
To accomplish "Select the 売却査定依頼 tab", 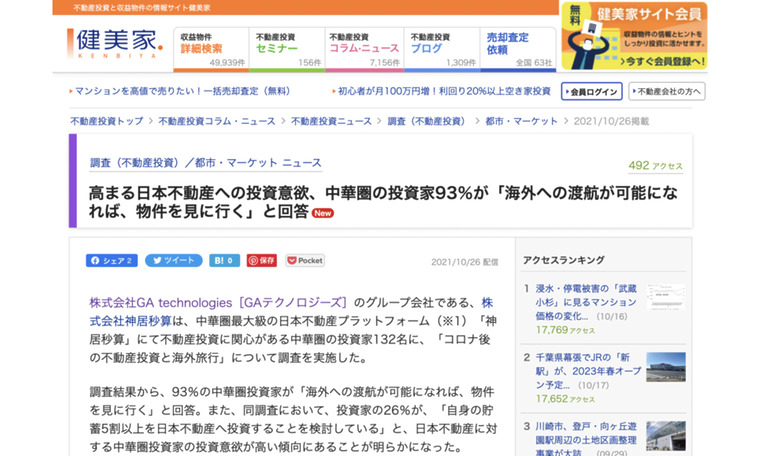I will pyautogui.click(x=518, y=48).
